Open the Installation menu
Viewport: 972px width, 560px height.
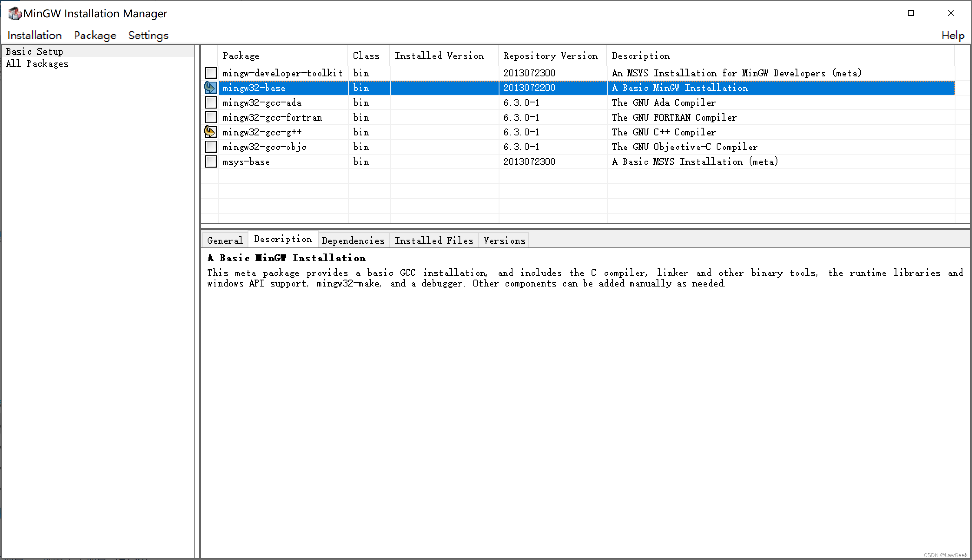point(34,35)
